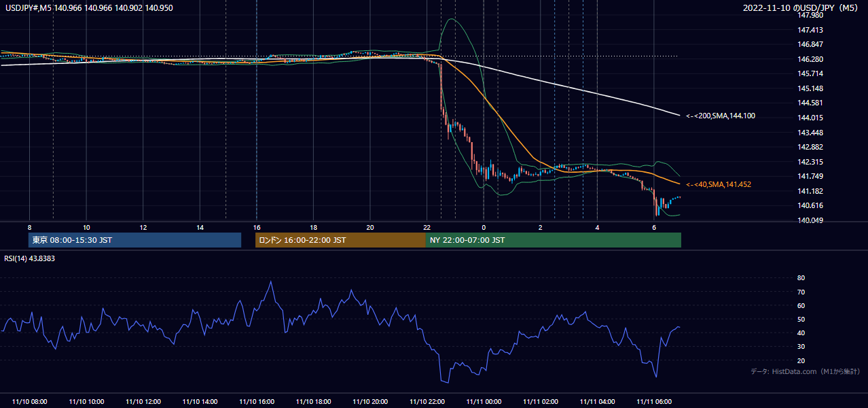Select the London 16:00-22:00 JST session bar
The width and height of the screenshot is (868, 408).
point(340,240)
